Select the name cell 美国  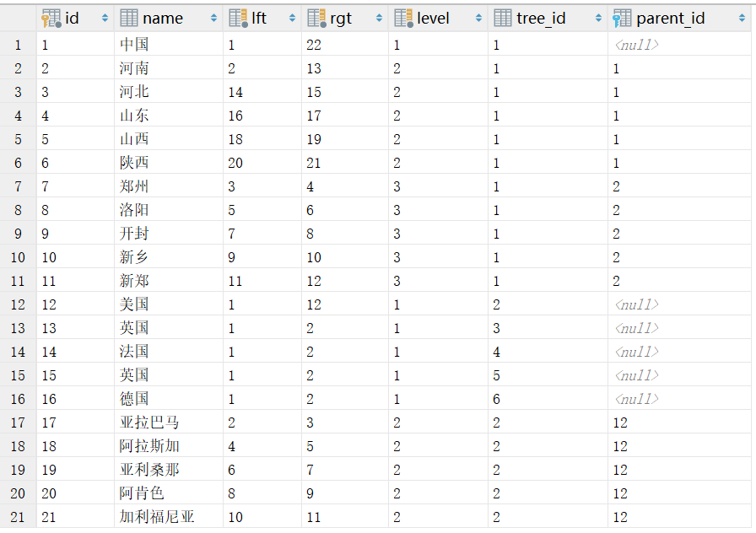168,304
